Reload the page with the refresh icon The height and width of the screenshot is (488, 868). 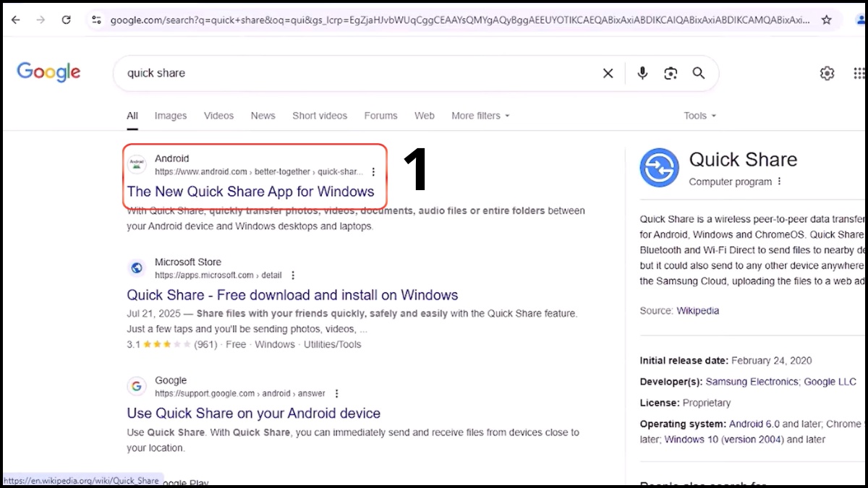coord(67,20)
